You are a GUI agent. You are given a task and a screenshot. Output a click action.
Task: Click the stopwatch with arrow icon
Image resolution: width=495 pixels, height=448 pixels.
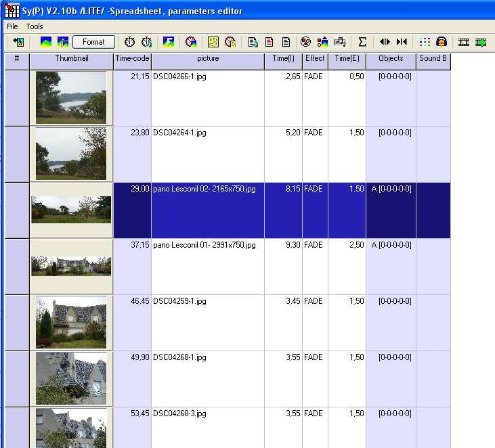[146, 42]
